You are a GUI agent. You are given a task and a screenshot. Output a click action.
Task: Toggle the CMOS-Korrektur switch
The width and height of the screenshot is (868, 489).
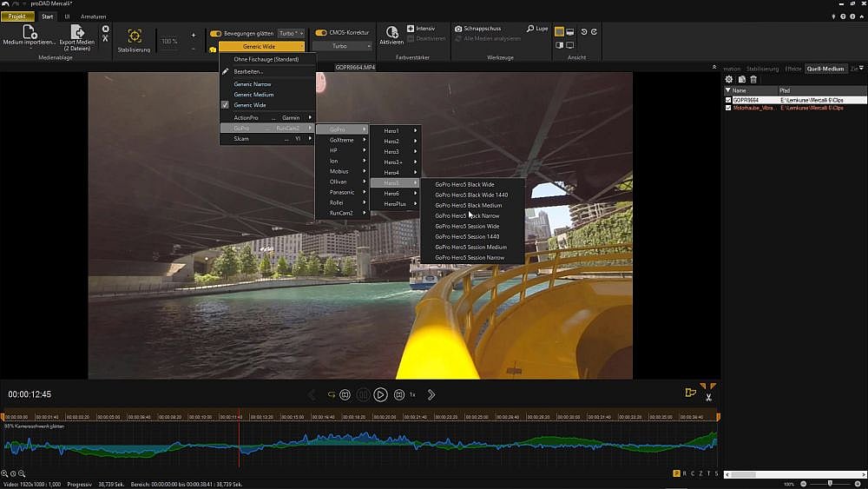coord(320,33)
